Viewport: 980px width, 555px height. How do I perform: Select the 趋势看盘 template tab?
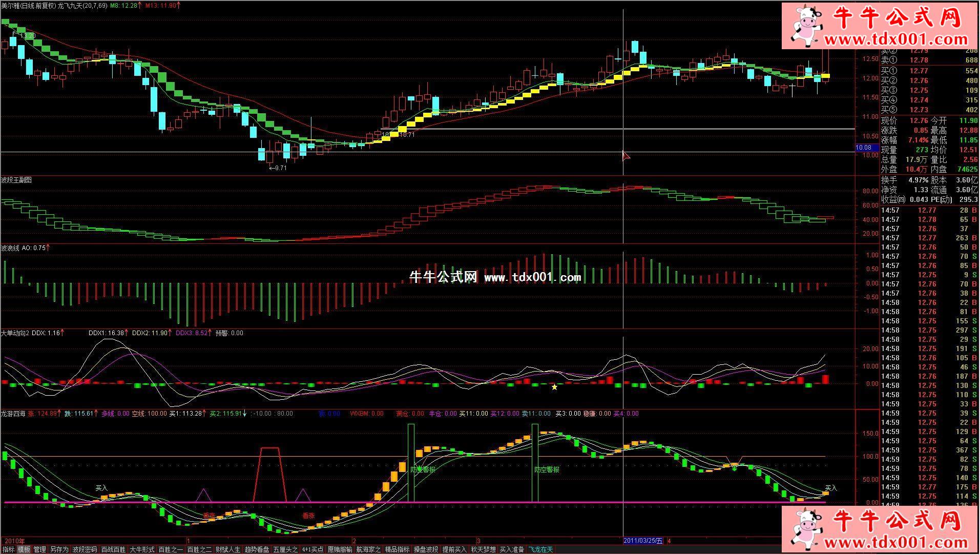(x=257, y=549)
